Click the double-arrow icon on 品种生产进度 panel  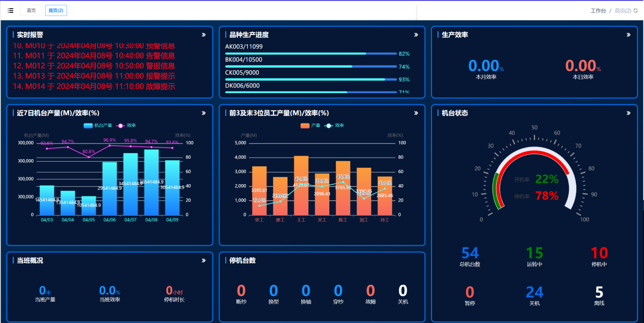pyautogui.click(x=416, y=35)
